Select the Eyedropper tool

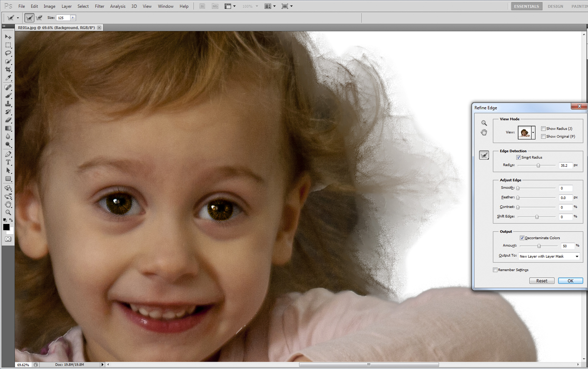[x=8, y=78]
